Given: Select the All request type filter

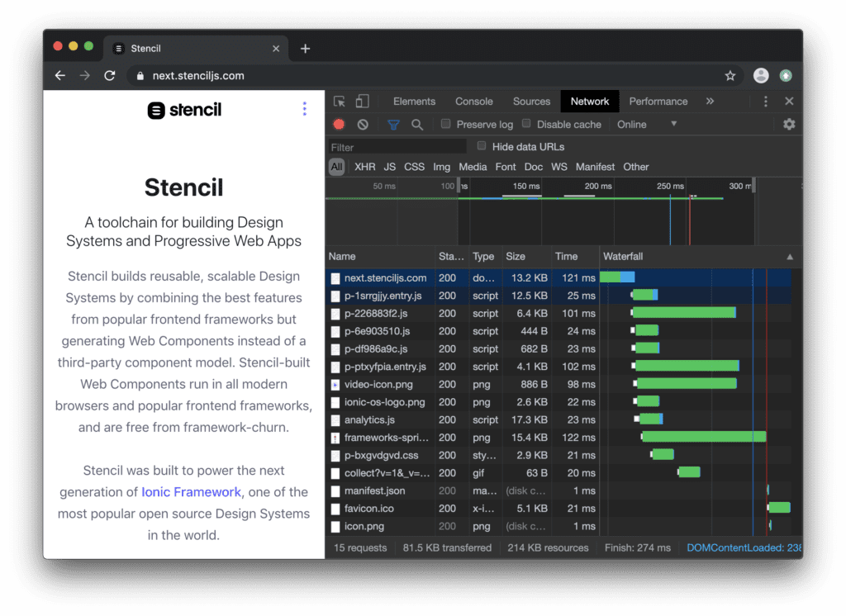Looking at the screenshot, I should click(337, 167).
